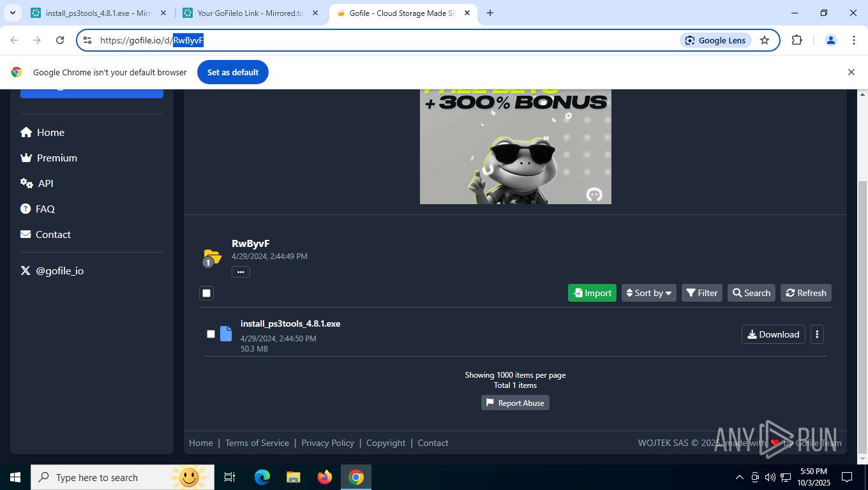
Task: Tick the select-all files checkbox
Action: point(206,293)
